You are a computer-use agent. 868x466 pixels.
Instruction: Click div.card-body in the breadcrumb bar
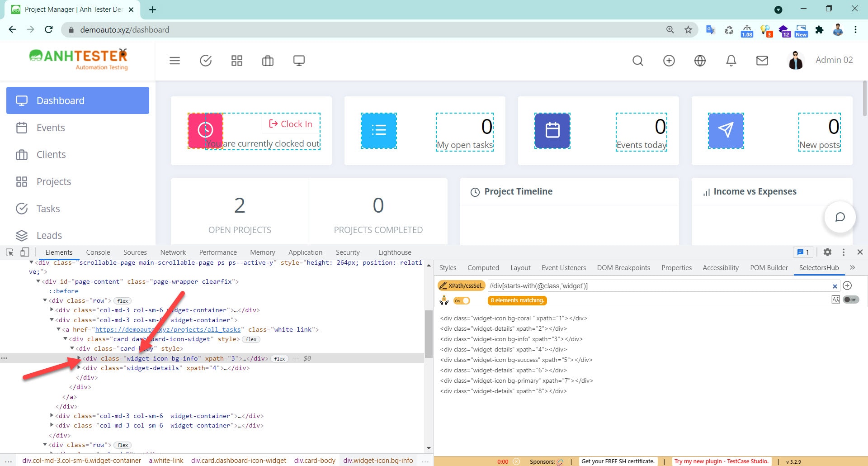pyautogui.click(x=315, y=461)
